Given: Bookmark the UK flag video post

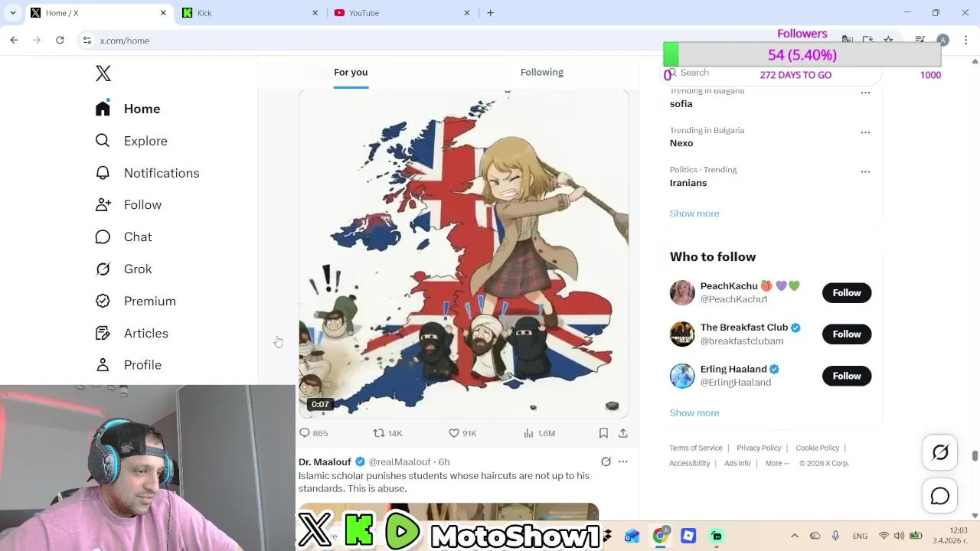Looking at the screenshot, I should coord(603,433).
